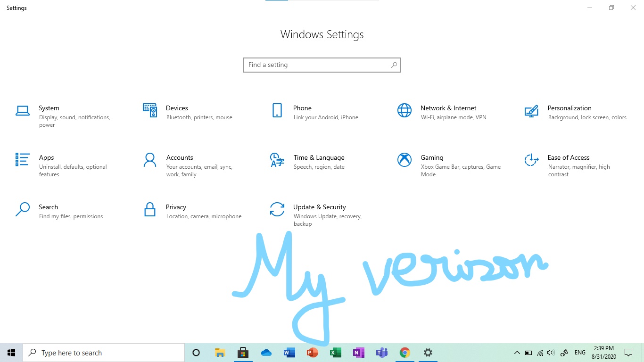Open the Windows Start menu

pyautogui.click(x=11, y=353)
